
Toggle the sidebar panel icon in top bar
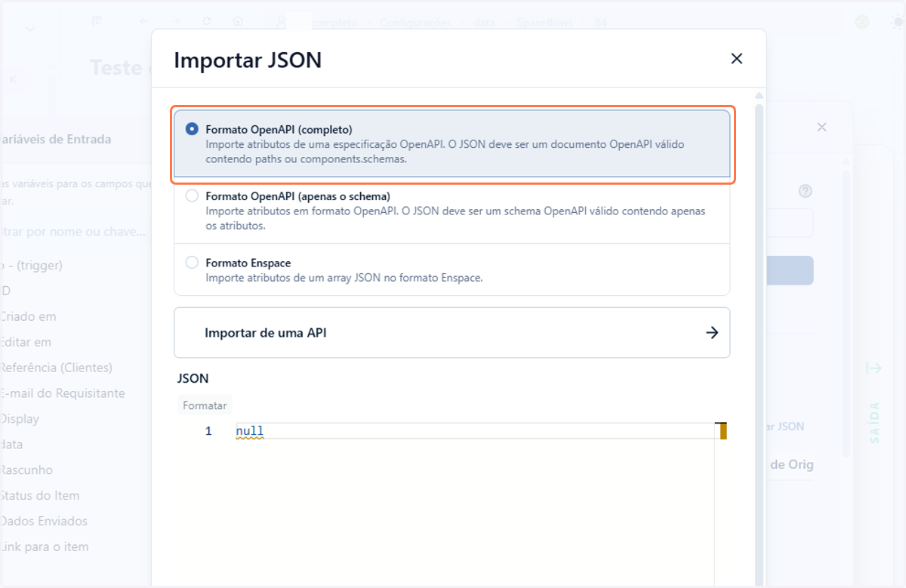97,22
